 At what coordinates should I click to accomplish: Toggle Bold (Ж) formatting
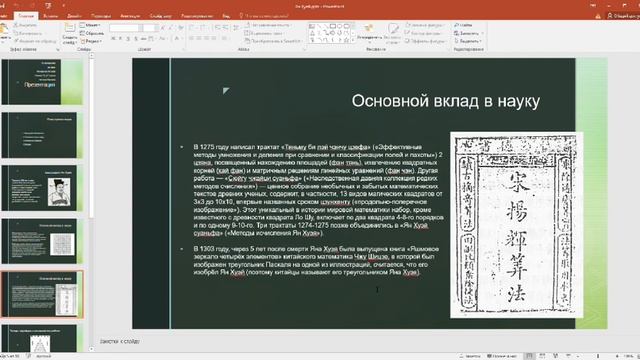[x=113, y=38]
